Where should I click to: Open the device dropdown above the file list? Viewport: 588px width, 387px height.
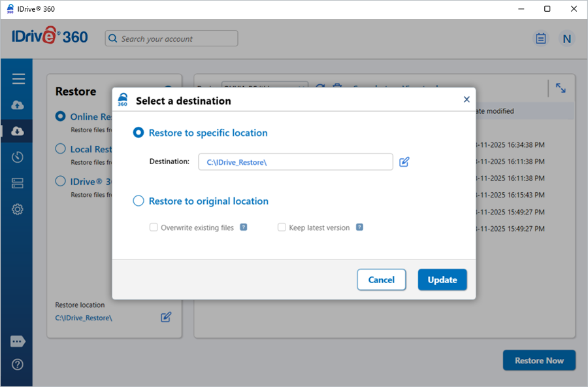pos(265,87)
